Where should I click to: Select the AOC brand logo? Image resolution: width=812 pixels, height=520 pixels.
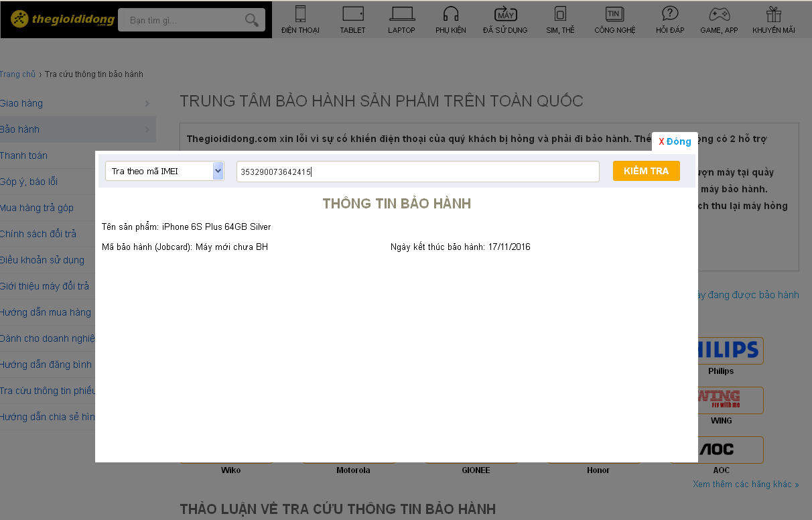tap(730, 450)
